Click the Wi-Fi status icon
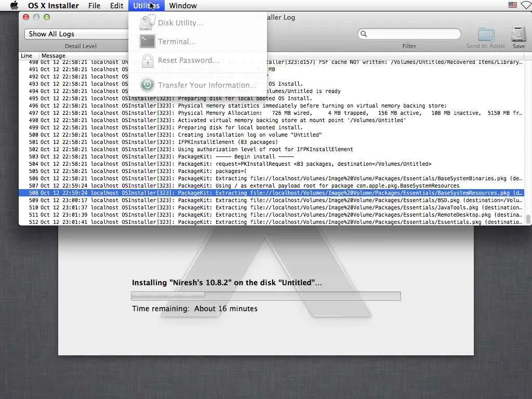The image size is (532, 399). 527,5
